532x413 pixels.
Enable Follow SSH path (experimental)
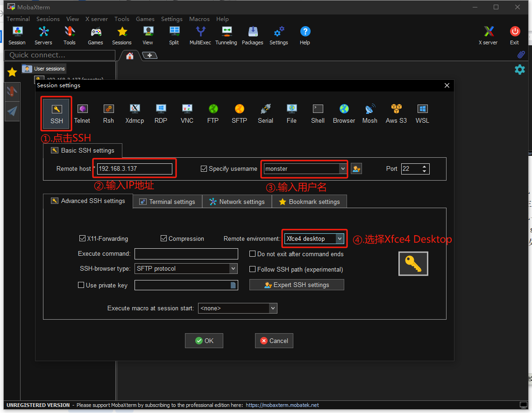(252, 269)
